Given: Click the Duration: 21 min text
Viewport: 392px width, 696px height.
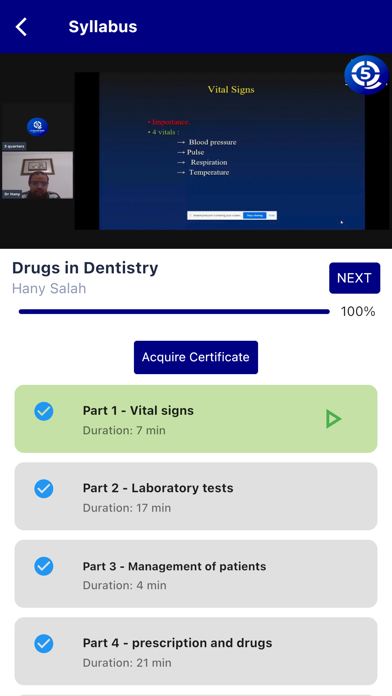Looking at the screenshot, I should pos(127,663).
